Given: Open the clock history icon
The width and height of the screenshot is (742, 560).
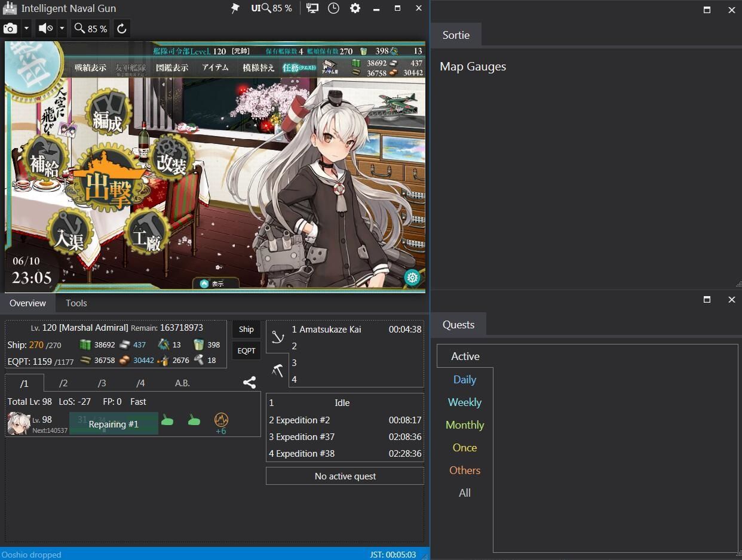Looking at the screenshot, I should coord(333,8).
